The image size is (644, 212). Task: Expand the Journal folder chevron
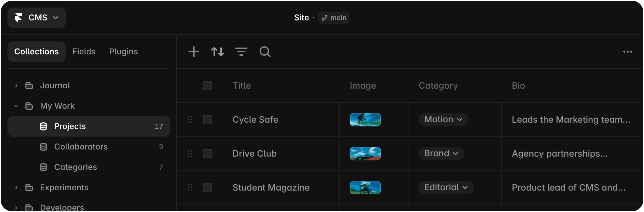pos(16,86)
